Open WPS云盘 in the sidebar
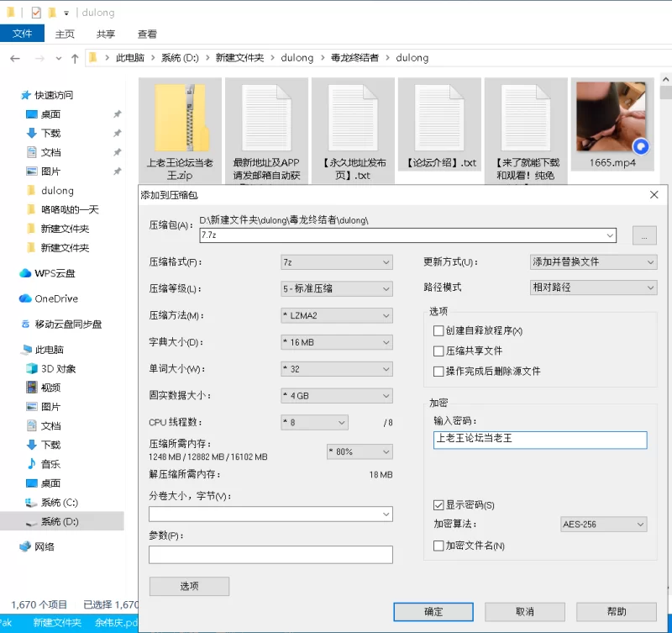 pos(55,273)
